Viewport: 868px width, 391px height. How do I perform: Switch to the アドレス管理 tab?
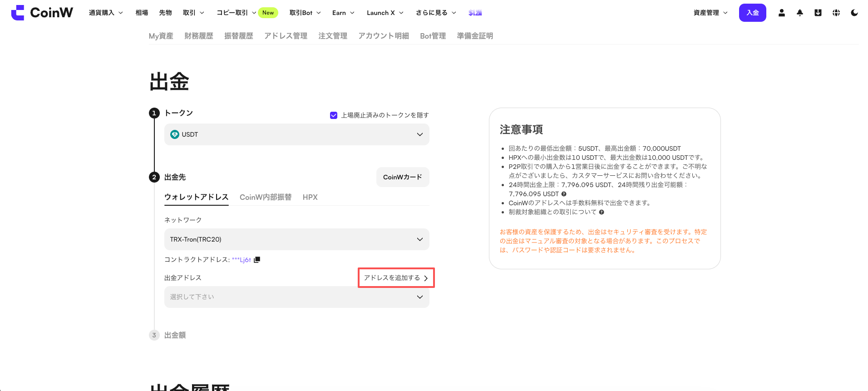coord(286,36)
